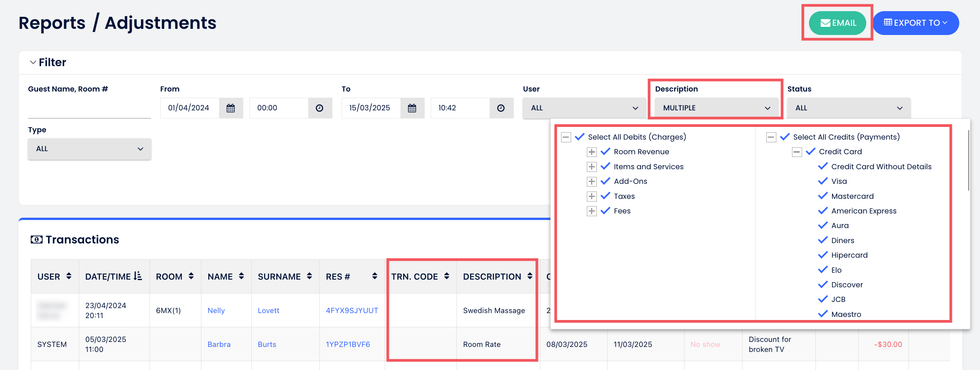Open the From time clock picker

point(319,108)
